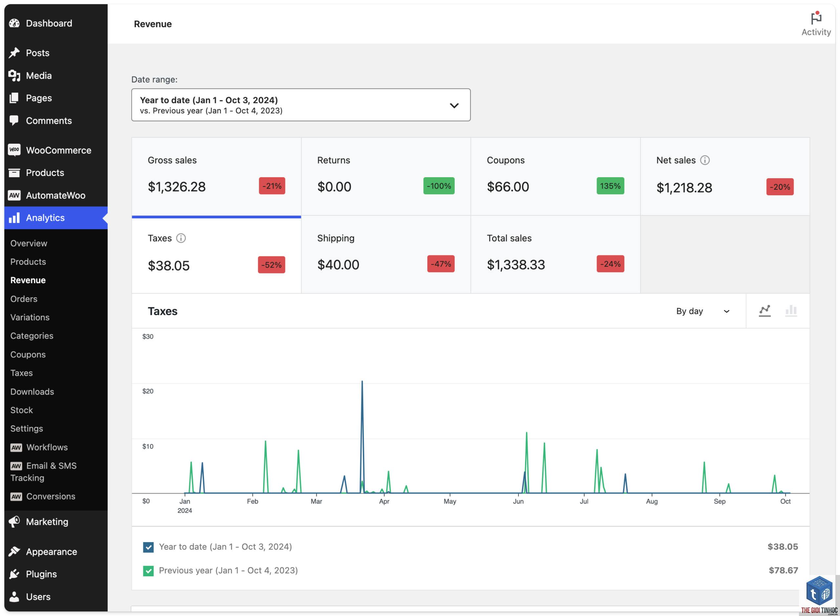Open the Downloads analytics report
Screen dimensions: 840x616
[x=32, y=392]
